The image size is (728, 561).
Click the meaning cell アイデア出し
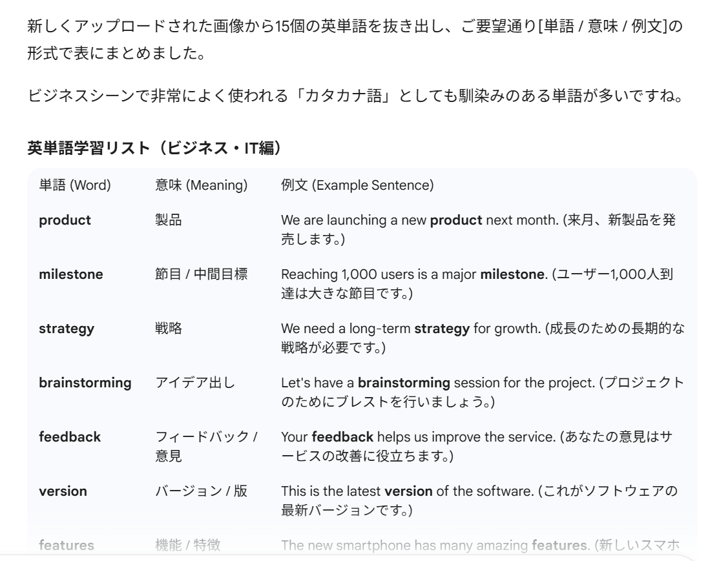[x=195, y=382]
